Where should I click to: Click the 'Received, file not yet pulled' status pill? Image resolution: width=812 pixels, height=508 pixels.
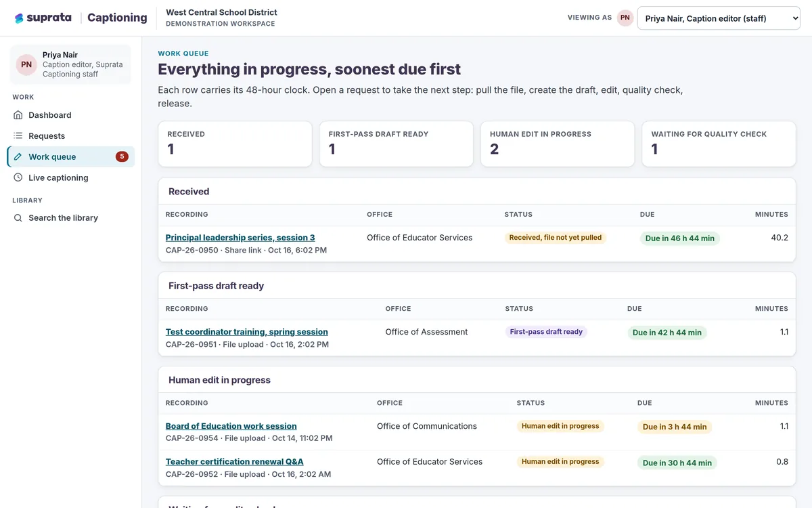556,238
